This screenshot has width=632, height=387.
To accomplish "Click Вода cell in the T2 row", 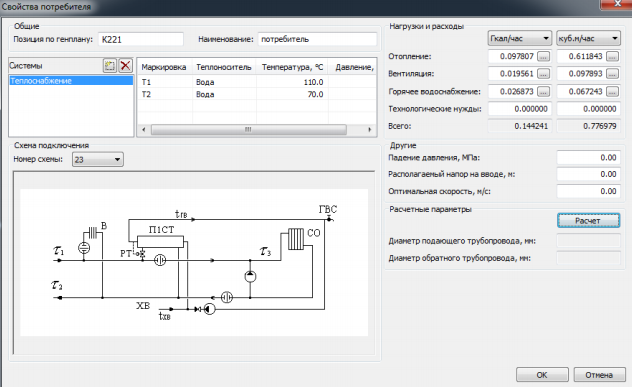I will (x=224, y=94).
